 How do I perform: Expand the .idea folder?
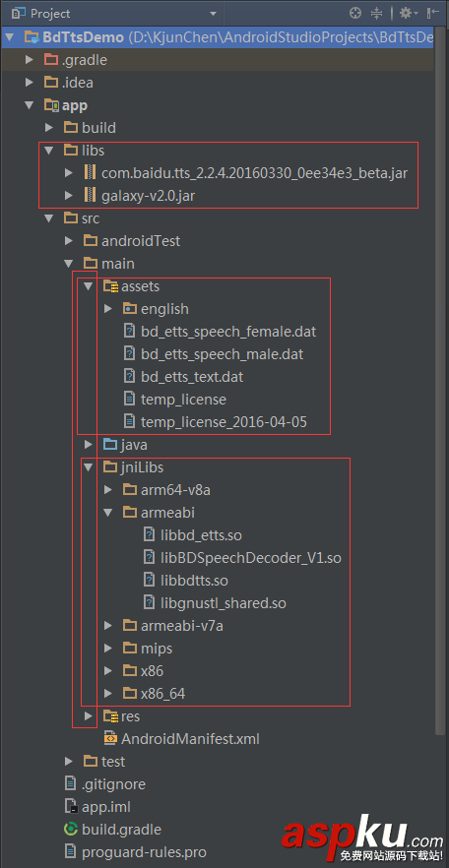(x=30, y=83)
